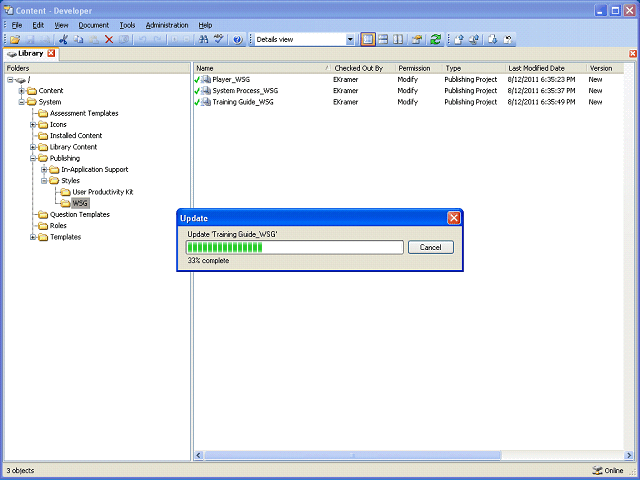
Task: Click the Check In document icon
Action: [459, 40]
